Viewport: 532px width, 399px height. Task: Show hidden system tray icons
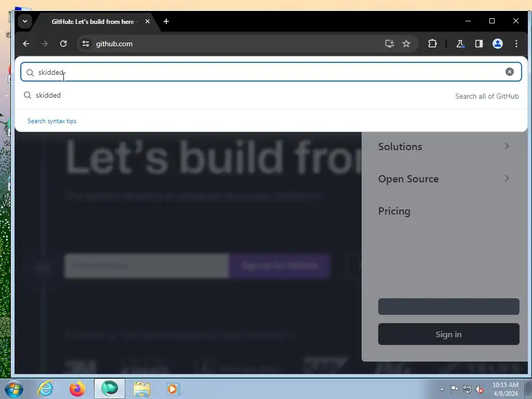click(442, 389)
